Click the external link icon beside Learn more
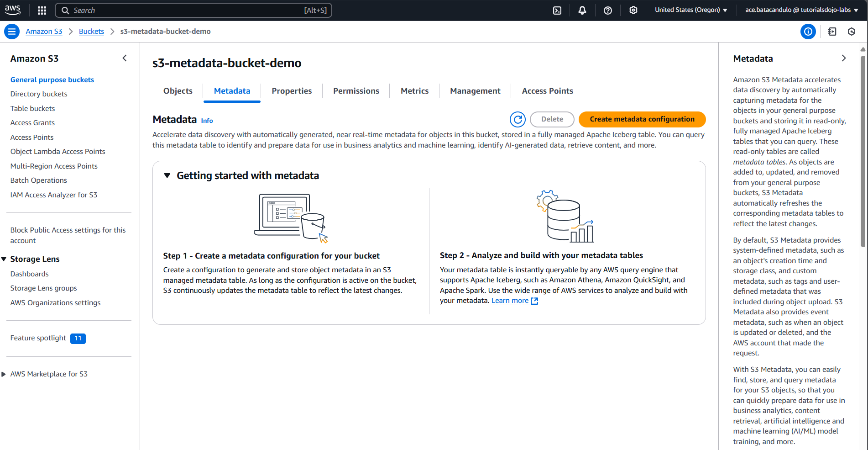The width and height of the screenshot is (868, 450). [x=534, y=301]
